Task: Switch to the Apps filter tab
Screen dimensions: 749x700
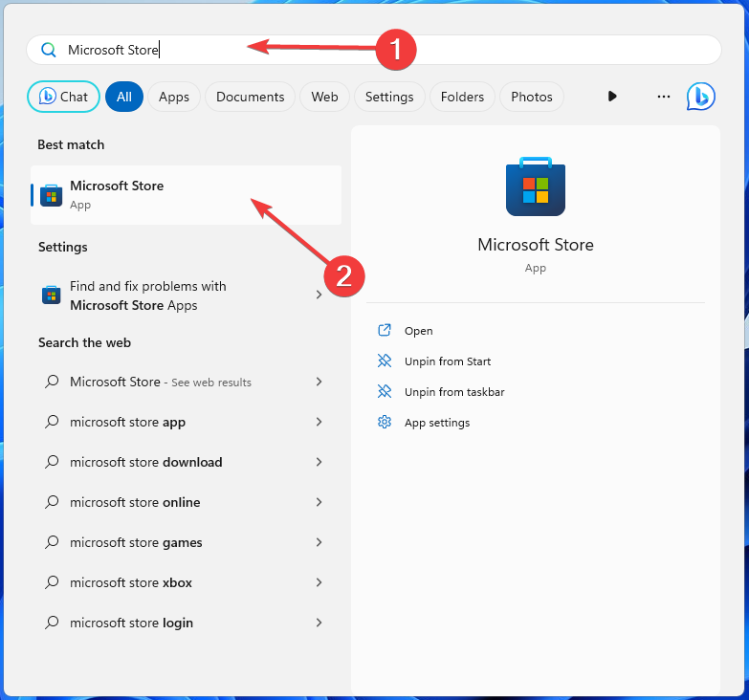Action: click(x=174, y=97)
